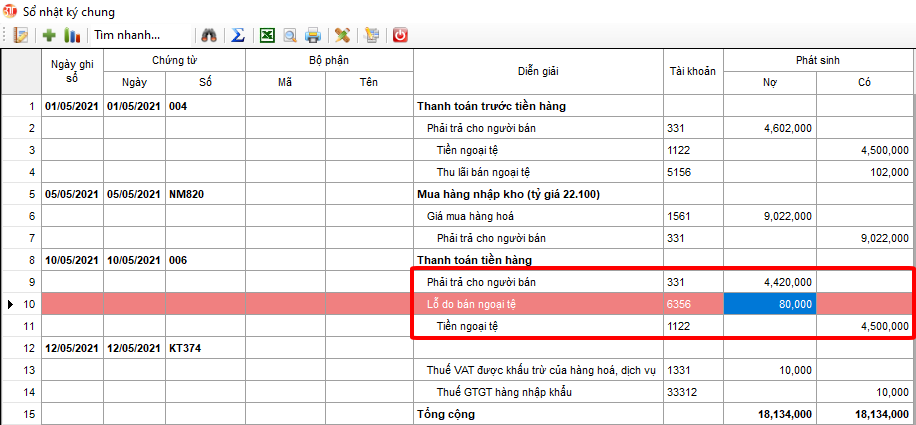Close the form with red power icon

[x=400, y=36]
